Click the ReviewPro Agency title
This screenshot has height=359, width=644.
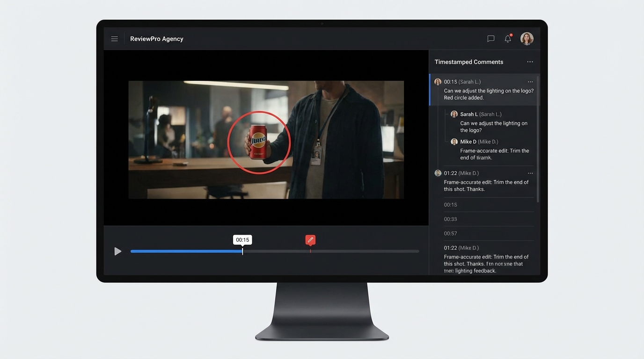pyautogui.click(x=156, y=39)
